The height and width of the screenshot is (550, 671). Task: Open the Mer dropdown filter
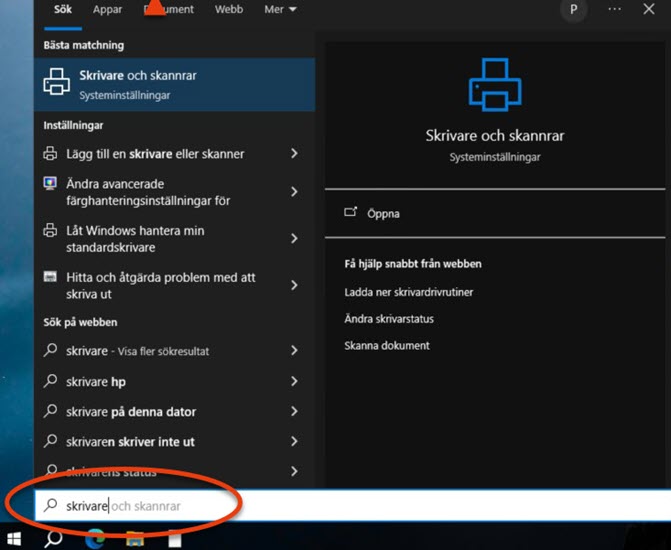point(280,9)
